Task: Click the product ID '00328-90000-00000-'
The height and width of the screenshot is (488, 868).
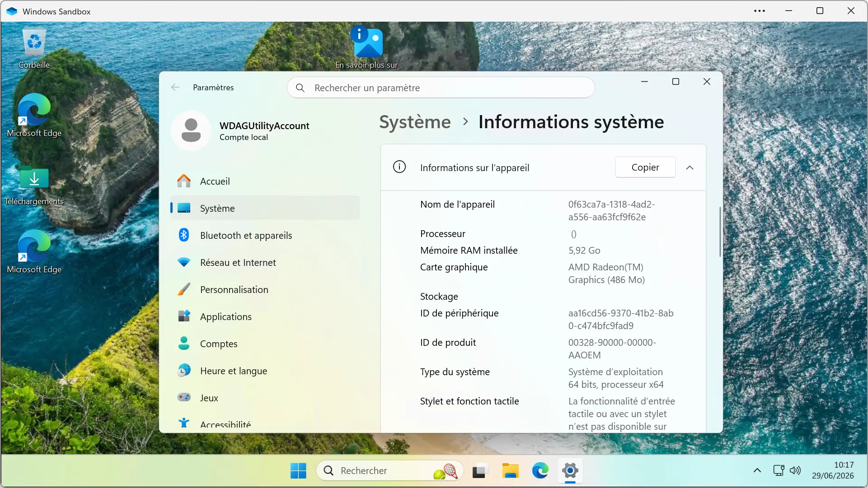Action: point(612,342)
